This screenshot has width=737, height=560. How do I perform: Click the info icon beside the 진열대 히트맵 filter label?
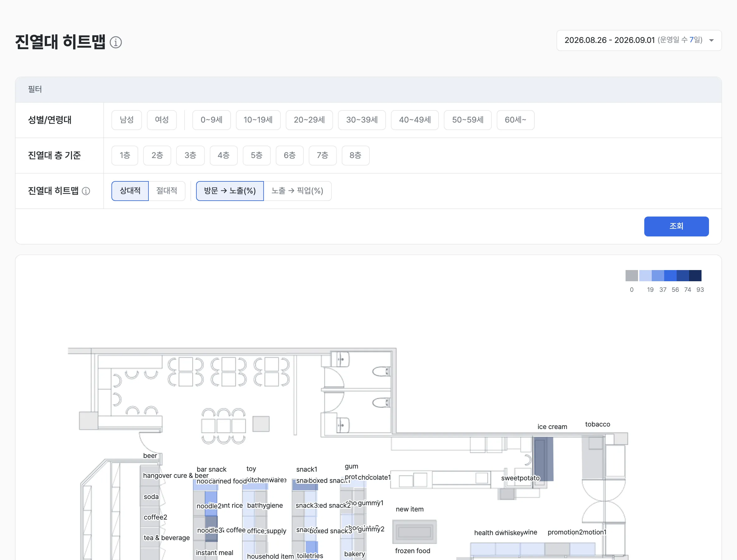point(86,191)
